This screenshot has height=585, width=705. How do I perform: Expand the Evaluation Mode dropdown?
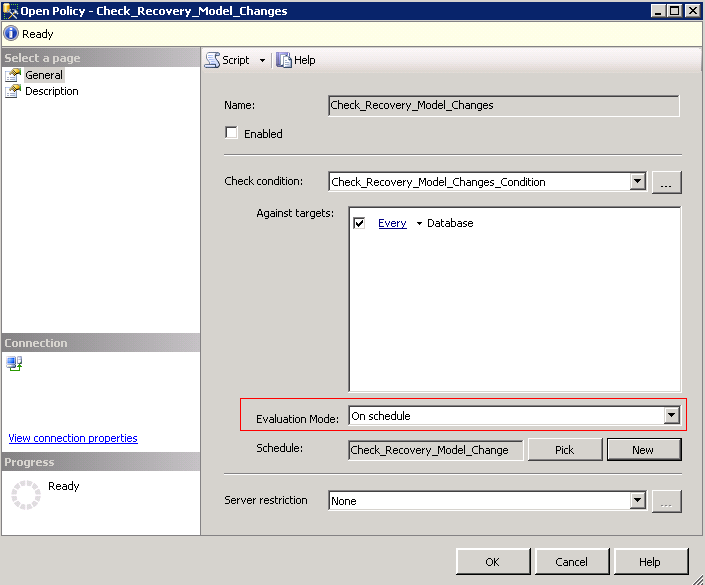tap(671, 416)
